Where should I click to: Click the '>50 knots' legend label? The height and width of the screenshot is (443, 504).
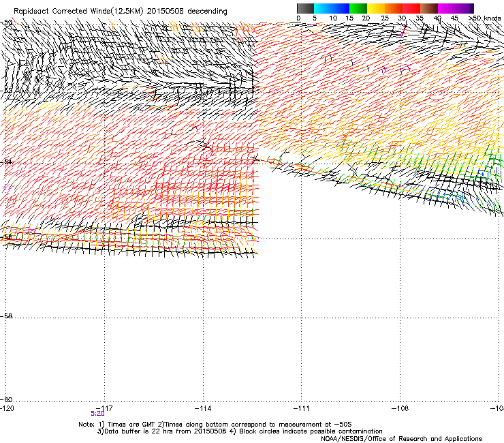pyautogui.click(x=484, y=18)
